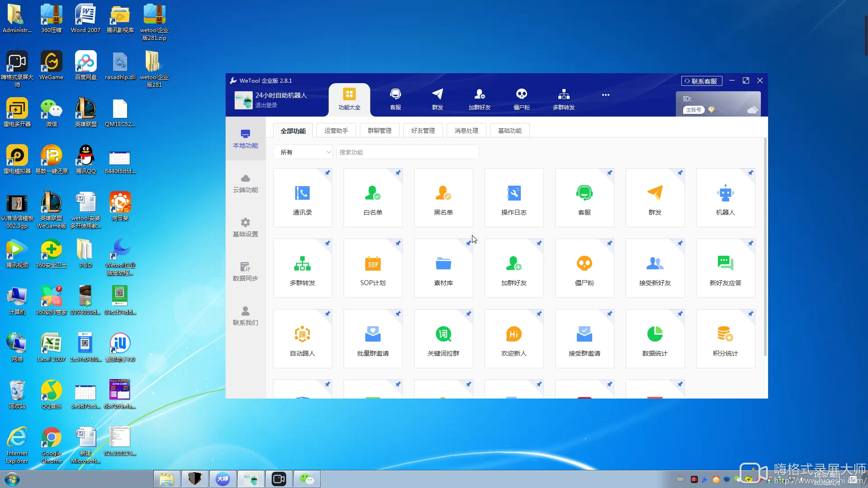The height and width of the screenshot is (488, 868).
Task: Open the 数据统计 statistics feature
Action: click(x=655, y=338)
